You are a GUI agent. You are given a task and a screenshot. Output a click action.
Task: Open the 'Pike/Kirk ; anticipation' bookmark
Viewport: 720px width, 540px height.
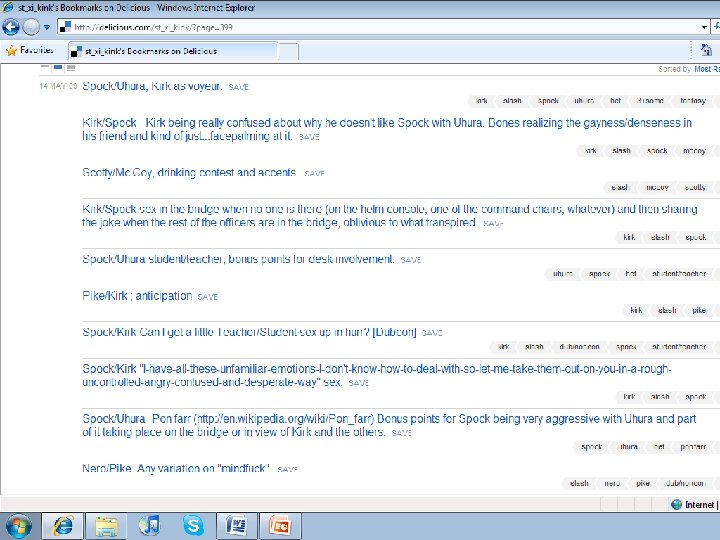tap(137, 296)
